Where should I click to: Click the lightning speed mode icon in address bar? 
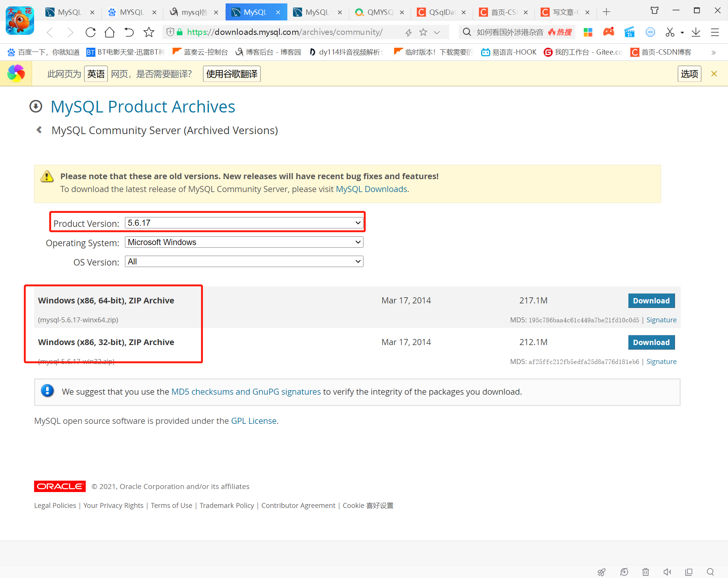[408, 33]
